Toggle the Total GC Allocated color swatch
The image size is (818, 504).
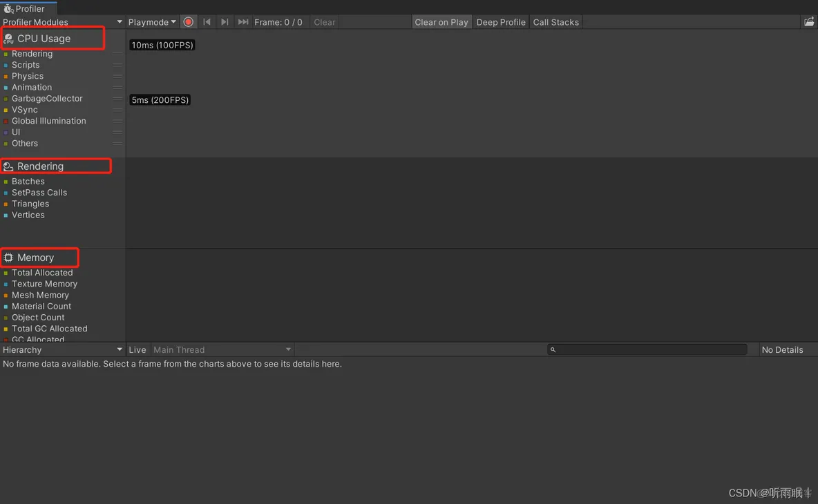click(x=6, y=329)
